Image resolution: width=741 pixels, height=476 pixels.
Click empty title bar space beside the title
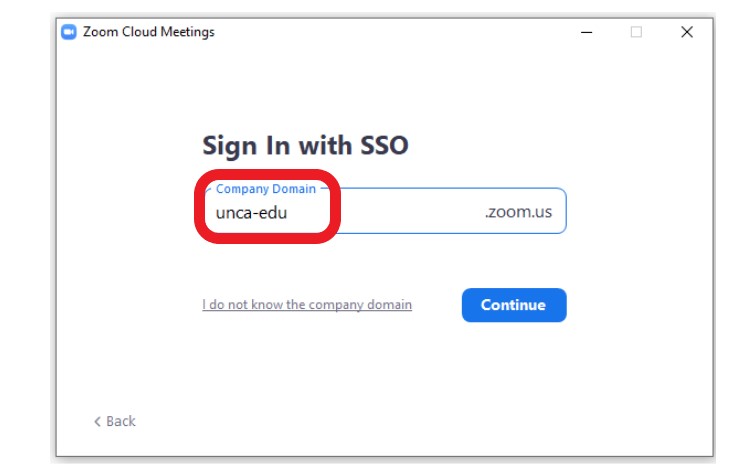(x=400, y=32)
